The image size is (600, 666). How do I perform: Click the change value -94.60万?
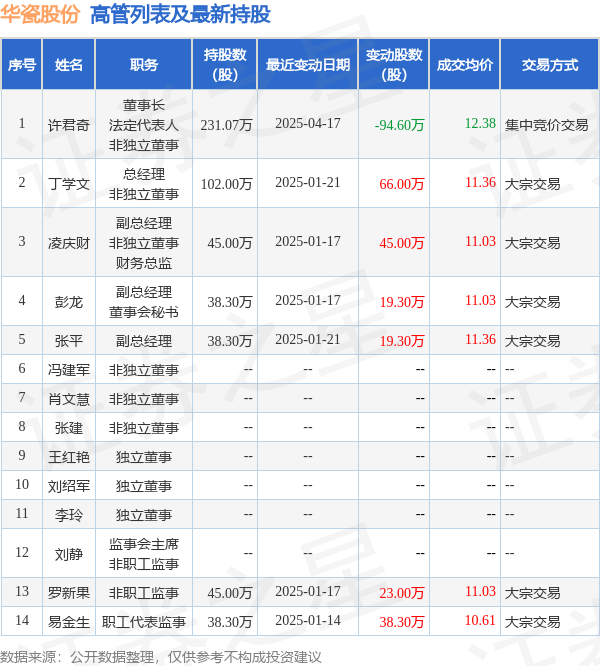[x=399, y=125]
